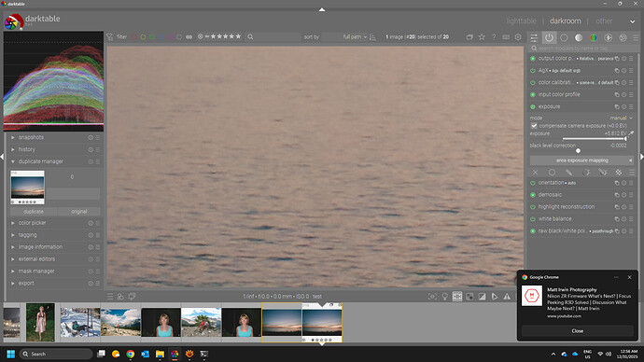This screenshot has width=644, height=362.
Task: Toggle grouping icon in top bar
Action: click(x=469, y=37)
